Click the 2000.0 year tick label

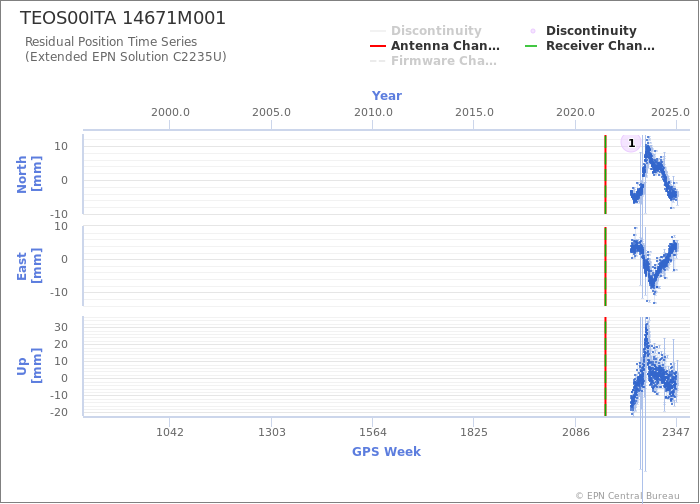(x=170, y=112)
